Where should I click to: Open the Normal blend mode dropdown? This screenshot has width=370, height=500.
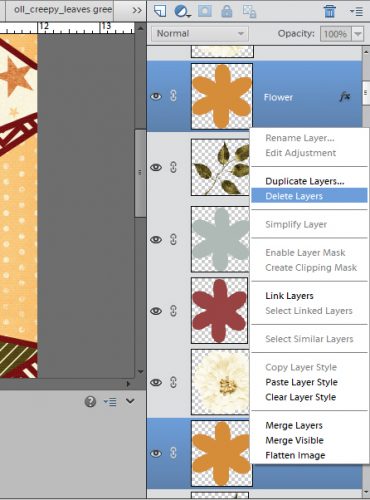(x=200, y=34)
